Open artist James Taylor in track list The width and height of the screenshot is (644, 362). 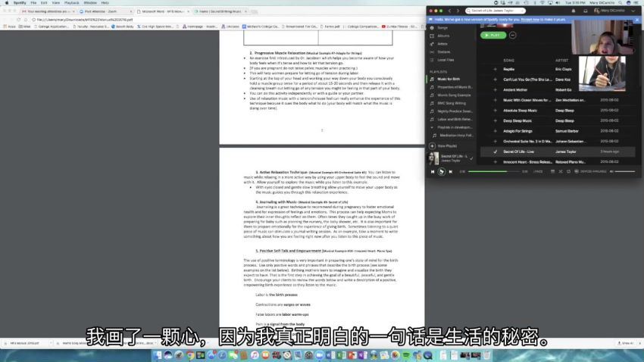[565, 152]
